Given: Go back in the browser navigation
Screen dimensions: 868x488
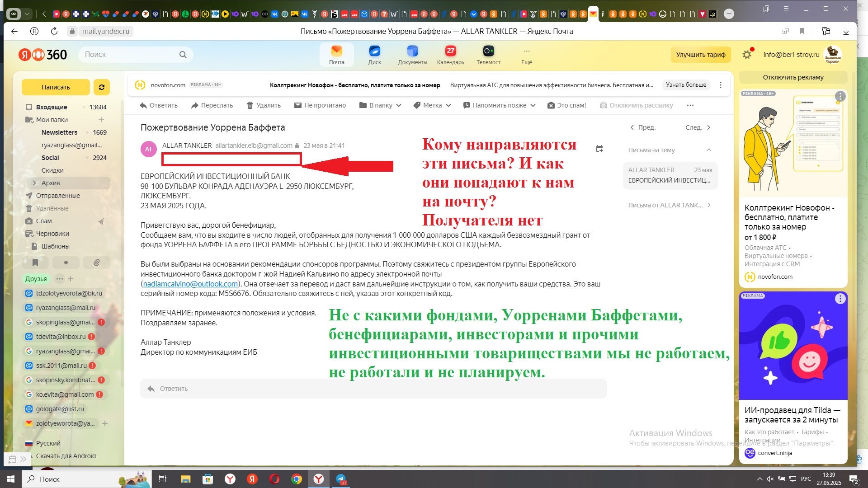Looking at the screenshot, I should (14, 31).
